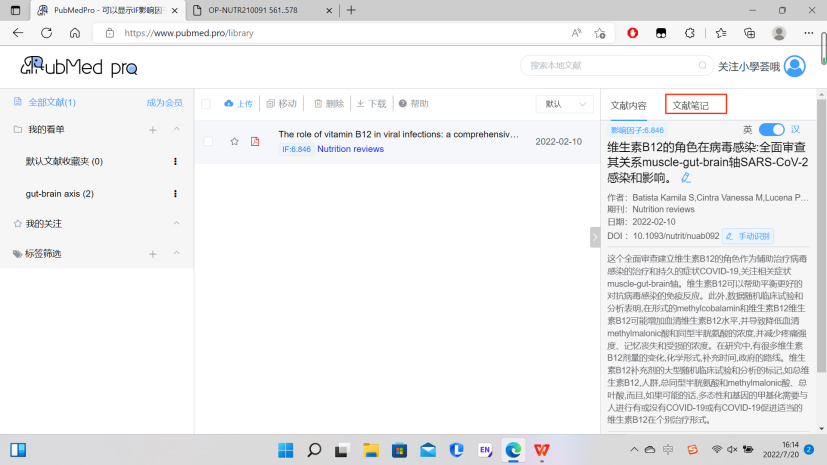The image size is (827, 465).
Task: Click the Delete (删除) trash button
Action: tap(329, 104)
